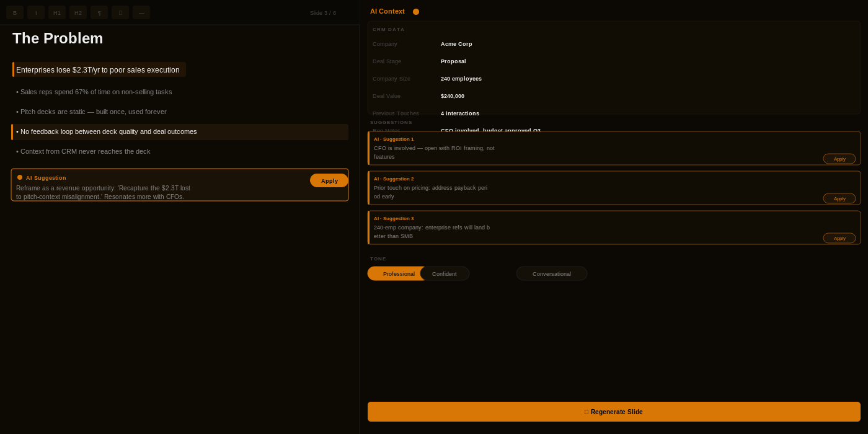Select the Conversational tone option

coord(552,273)
